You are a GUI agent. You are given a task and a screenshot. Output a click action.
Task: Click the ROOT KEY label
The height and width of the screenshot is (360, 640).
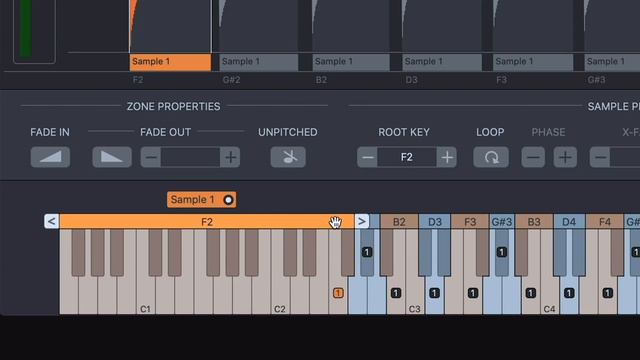click(404, 132)
